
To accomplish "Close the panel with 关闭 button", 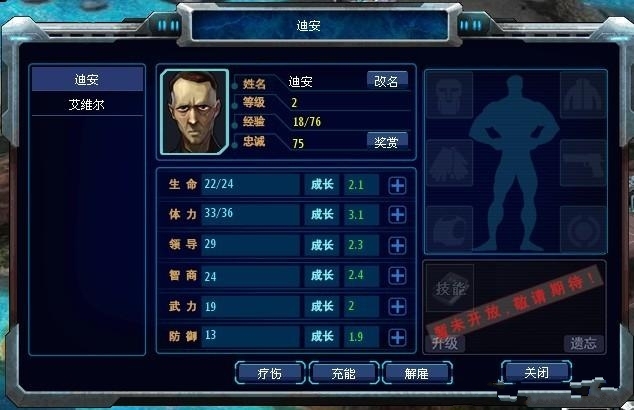I will click(x=537, y=372).
